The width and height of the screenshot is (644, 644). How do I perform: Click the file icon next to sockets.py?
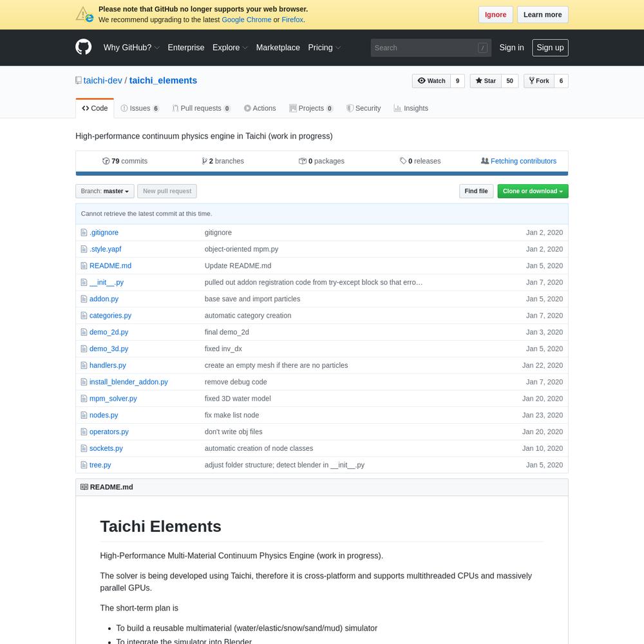coord(84,448)
